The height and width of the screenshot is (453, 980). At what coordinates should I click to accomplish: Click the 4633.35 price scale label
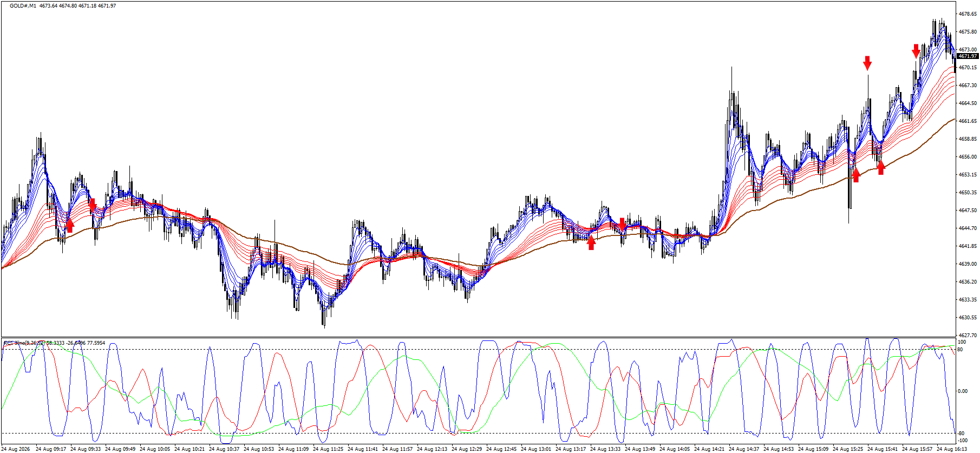coord(968,300)
